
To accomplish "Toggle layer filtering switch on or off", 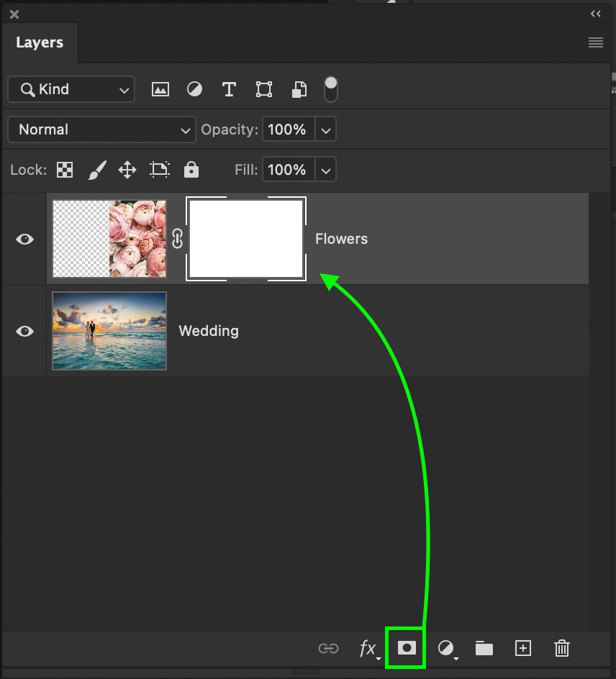I will pyautogui.click(x=330, y=90).
